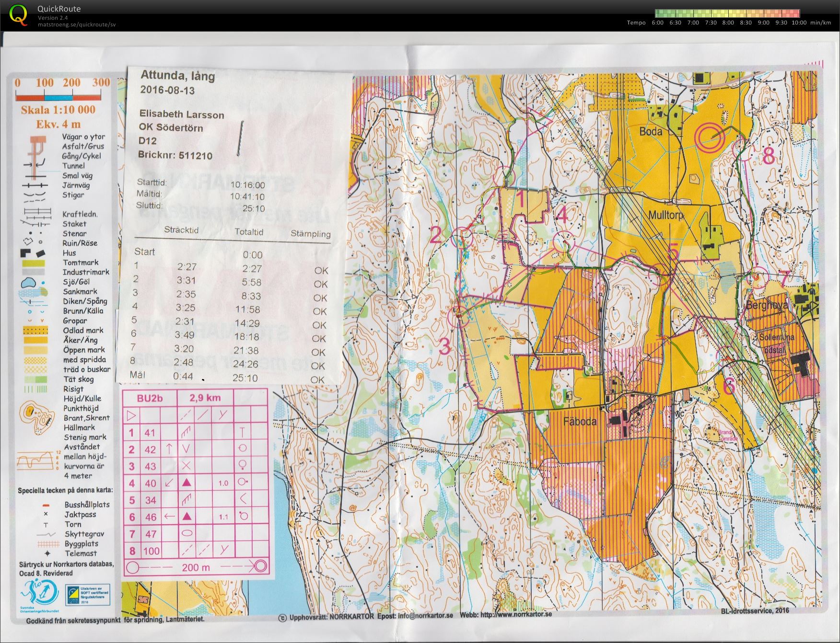Click the start time '10:16:00'

247,185
